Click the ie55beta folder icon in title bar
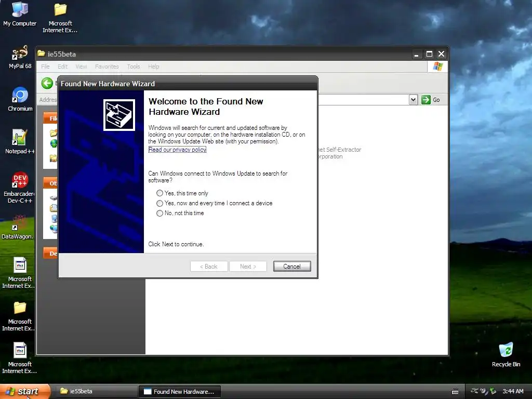Image resolution: width=532 pixels, height=399 pixels. point(42,54)
